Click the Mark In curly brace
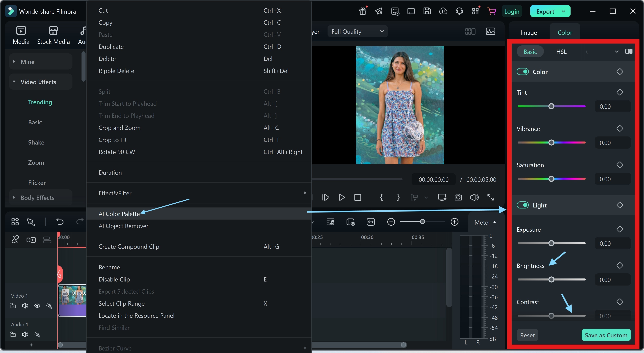The width and height of the screenshot is (644, 353). click(382, 197)
